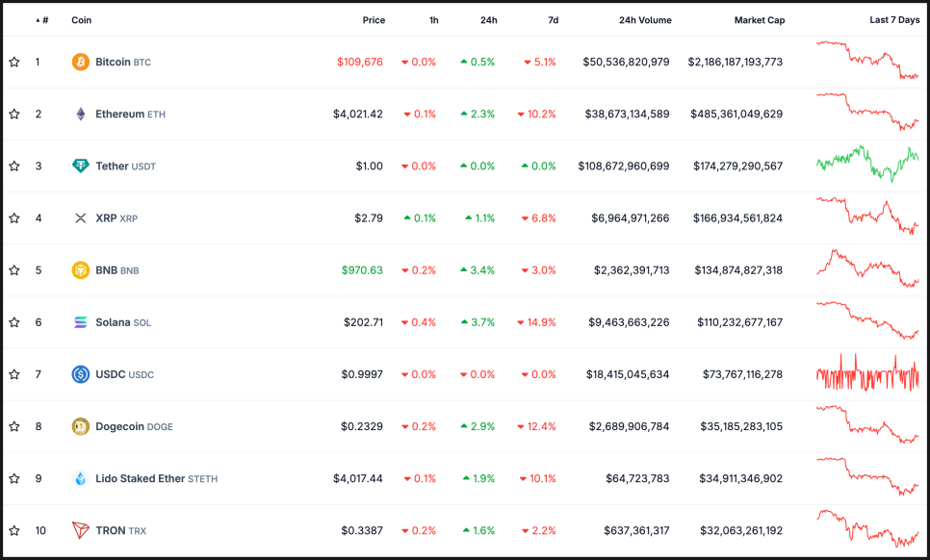The width and height of the screenshot is (930, 560).
Task: Add BNB to favorites via star
Action: [x=14, y=270]
